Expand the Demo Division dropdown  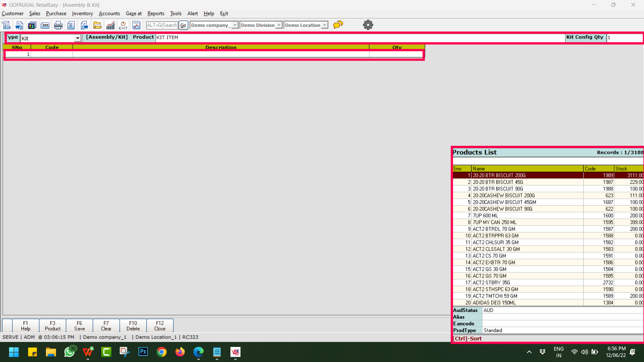(279, 25)
